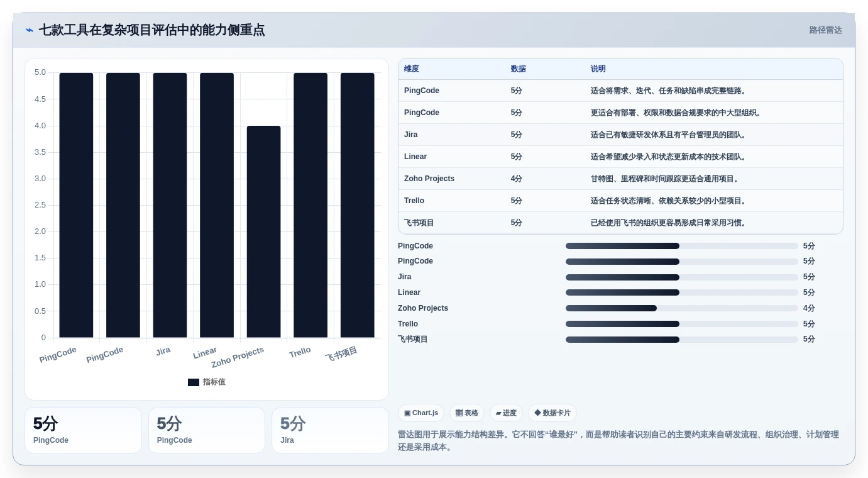Click the Trello progress bar
This screenshot has height=478, width=868.
tap(682, 324)
